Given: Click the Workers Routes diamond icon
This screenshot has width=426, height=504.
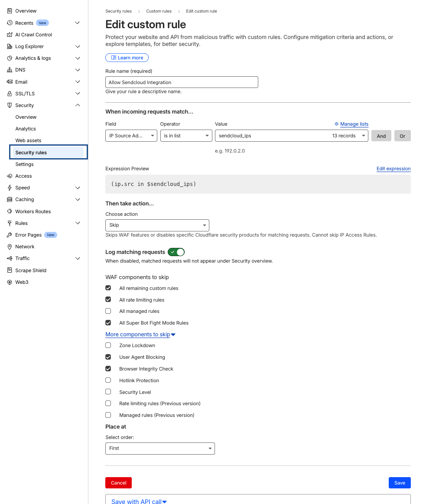Looking at the screenshot, I should [x=10, y=211].
